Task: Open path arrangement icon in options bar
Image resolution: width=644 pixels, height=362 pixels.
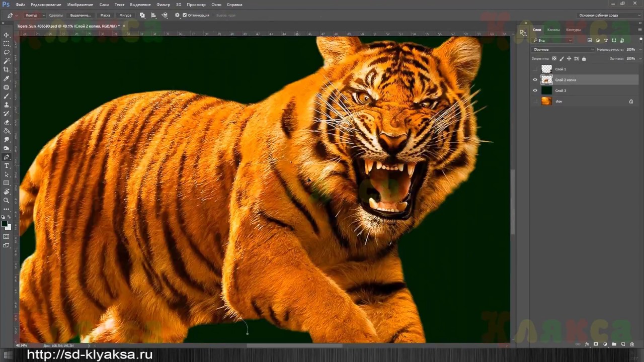Action: coord(165,16)
